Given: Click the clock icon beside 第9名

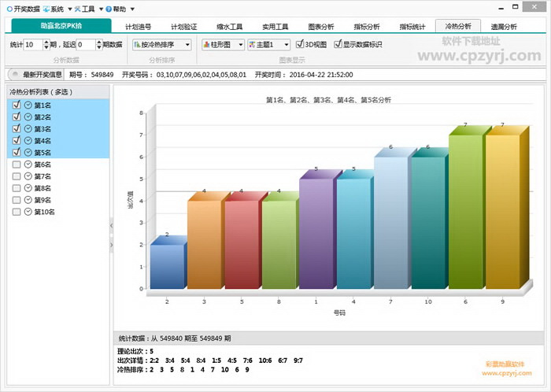Looking at the screenshot, I should (28, 200).
